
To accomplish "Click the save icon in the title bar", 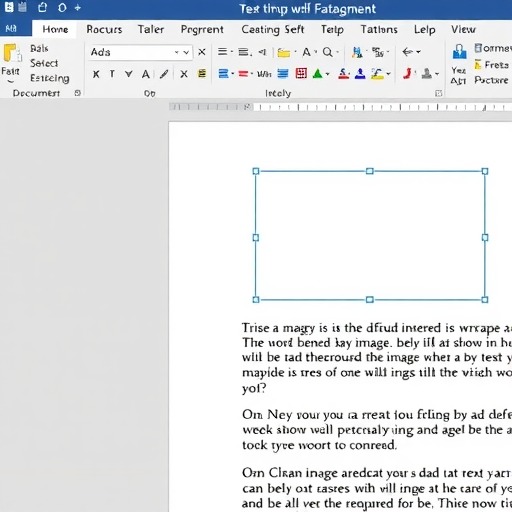I will tap(9, 7).
